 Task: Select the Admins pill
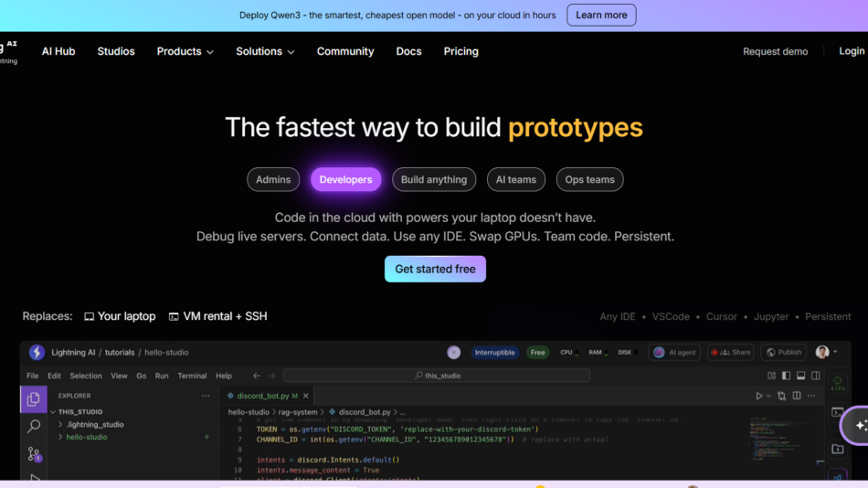273,179
